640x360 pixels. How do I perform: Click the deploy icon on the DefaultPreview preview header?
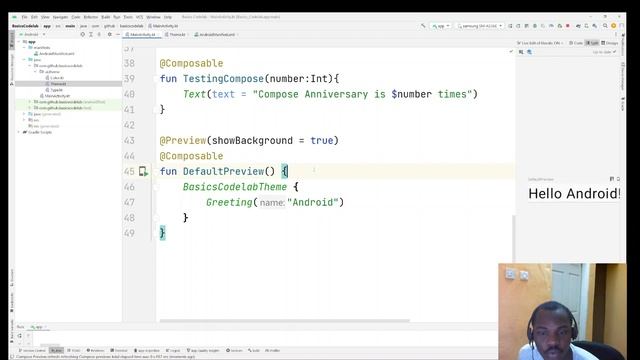(611, 179)
